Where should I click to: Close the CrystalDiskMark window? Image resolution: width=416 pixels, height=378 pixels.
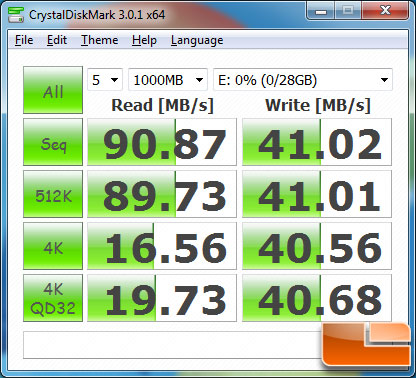click(x=386, y=11)
